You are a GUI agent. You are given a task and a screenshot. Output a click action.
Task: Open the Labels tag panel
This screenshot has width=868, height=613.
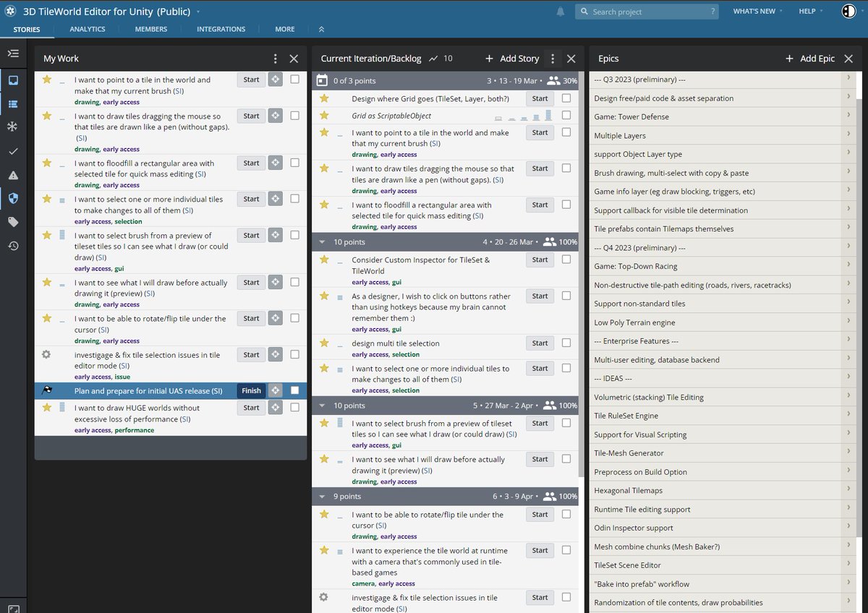tap(13, 222)
